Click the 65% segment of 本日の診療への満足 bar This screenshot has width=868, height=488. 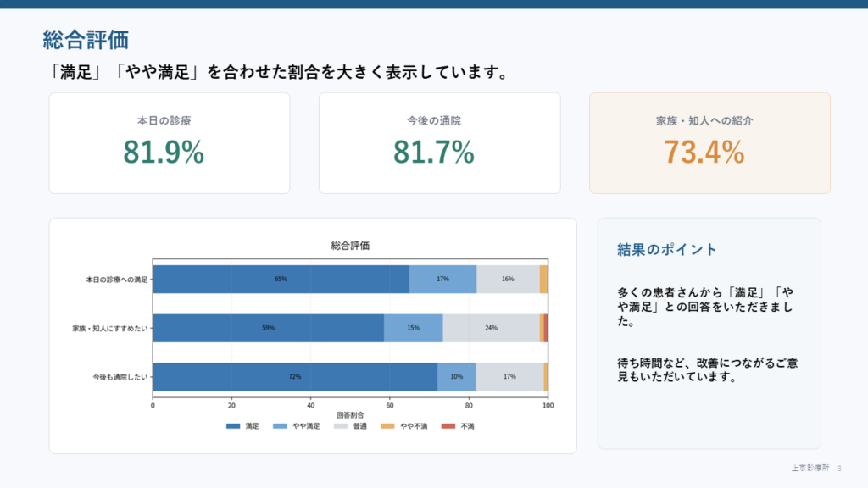(x=281, y=280)
